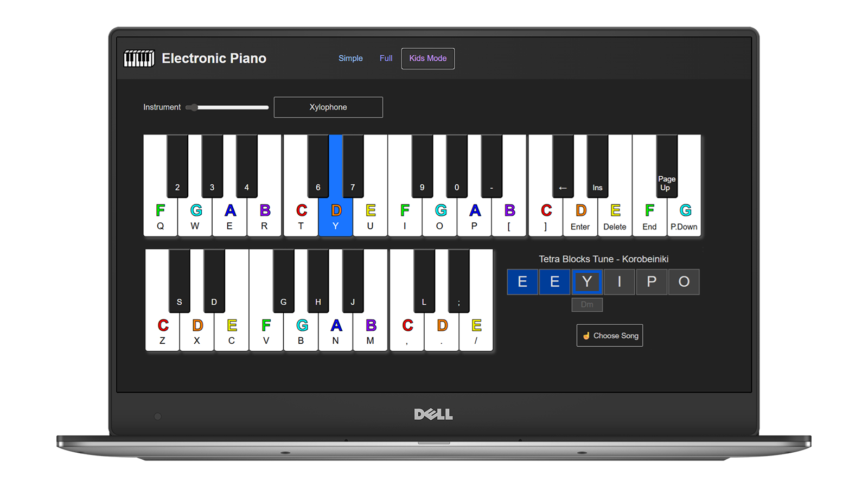The height and width of the screenshot is (488, 868).
Task: Click the Dm chord indicator
Action: 587,304
